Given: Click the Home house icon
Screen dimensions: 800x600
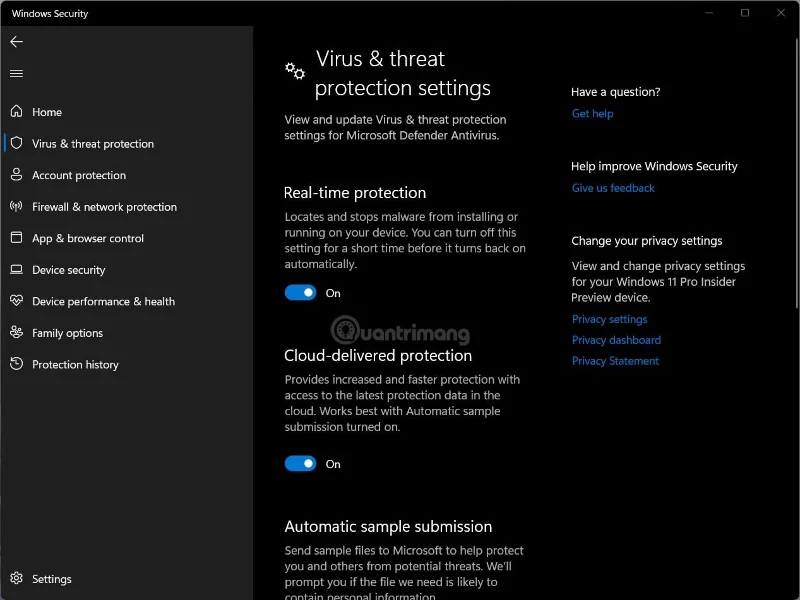Looking at the screenshot, I should (x=16, y=111).
